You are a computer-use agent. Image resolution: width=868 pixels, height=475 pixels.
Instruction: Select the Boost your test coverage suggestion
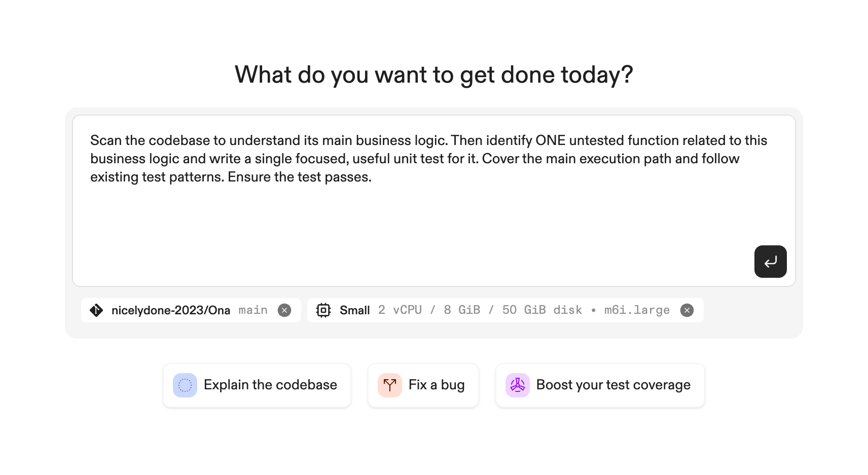coord(613,385)
